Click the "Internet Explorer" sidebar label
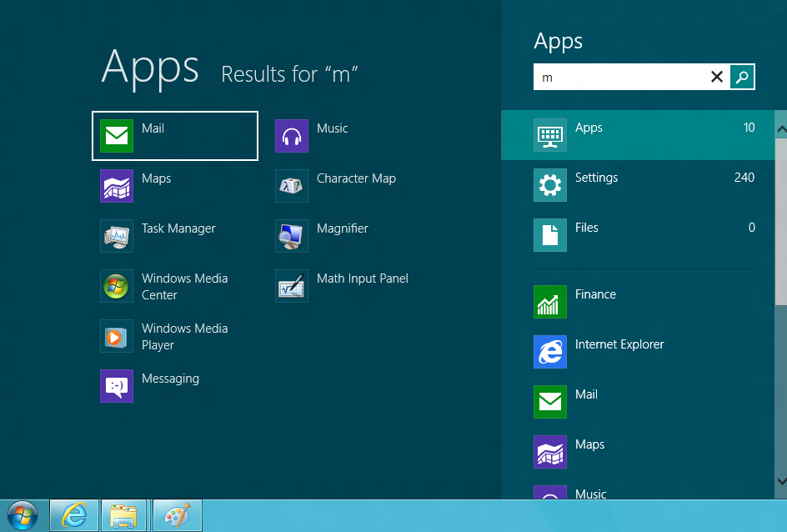The image size is (787, 532). click(619, 344)
